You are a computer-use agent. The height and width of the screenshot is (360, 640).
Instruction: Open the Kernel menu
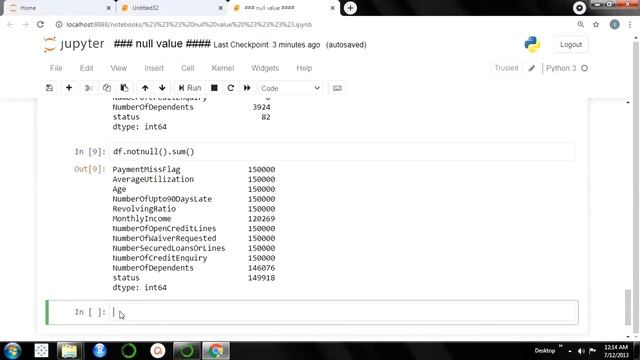point(223,68)
